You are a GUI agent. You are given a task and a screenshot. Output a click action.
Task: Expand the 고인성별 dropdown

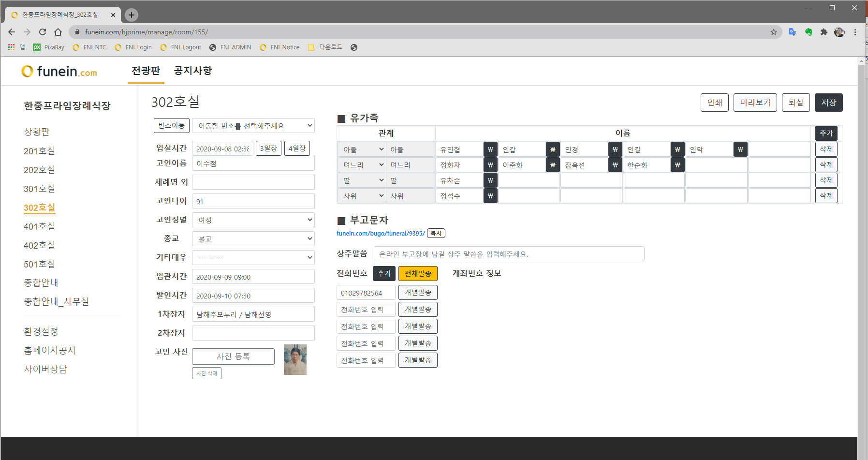coord(253,220)
